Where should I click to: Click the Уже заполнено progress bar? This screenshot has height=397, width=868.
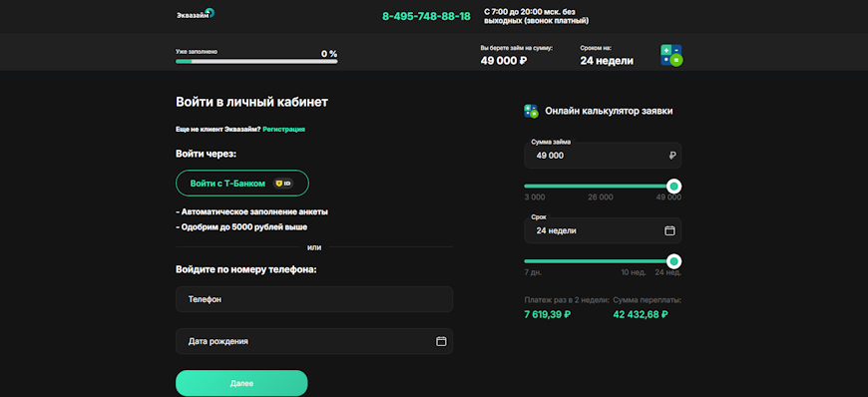click(x=256, y=62)
